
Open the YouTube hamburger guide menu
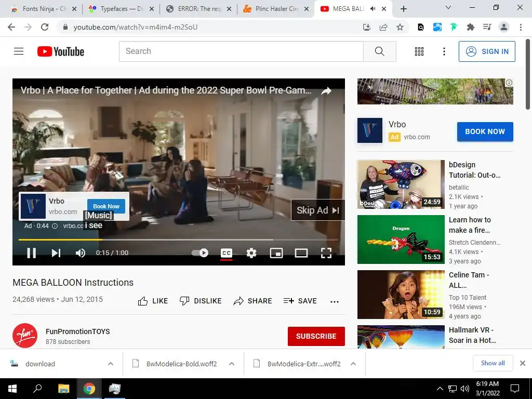pos(19,51)
